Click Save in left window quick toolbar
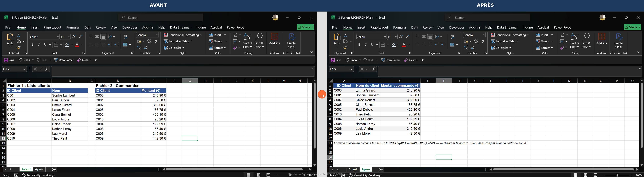Viewport: 644px width, 177px height. click(x=9, y=60)
